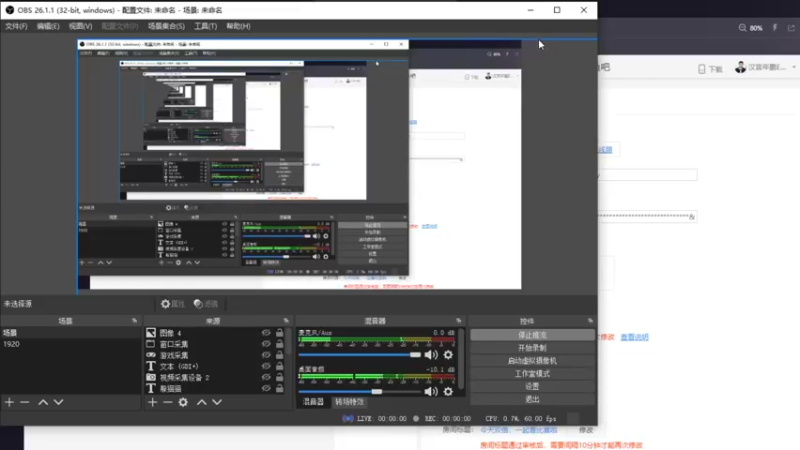Click the OBS logo in title bar
Image resolution: width=800 pixels, height=450 pixels.
(x=10, y=10)
